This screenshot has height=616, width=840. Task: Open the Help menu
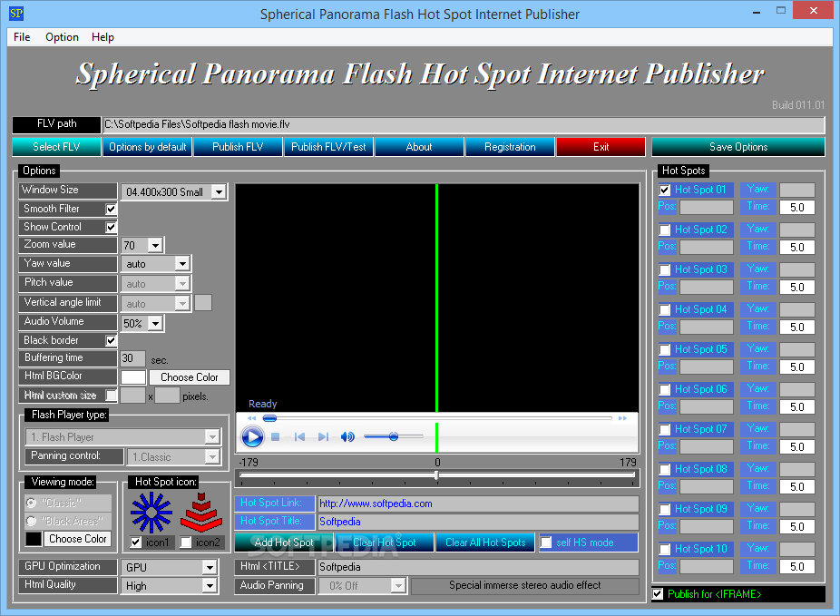[x=103, y=37]
